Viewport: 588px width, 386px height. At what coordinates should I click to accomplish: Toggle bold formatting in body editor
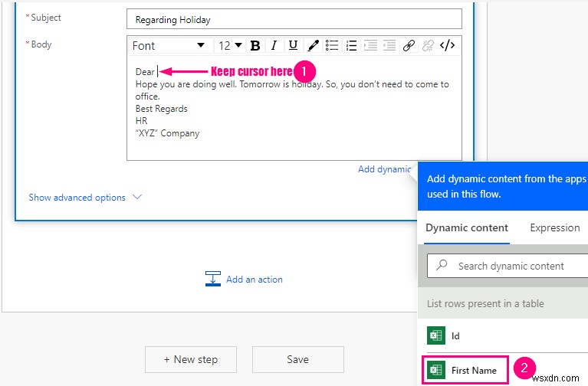255,46
